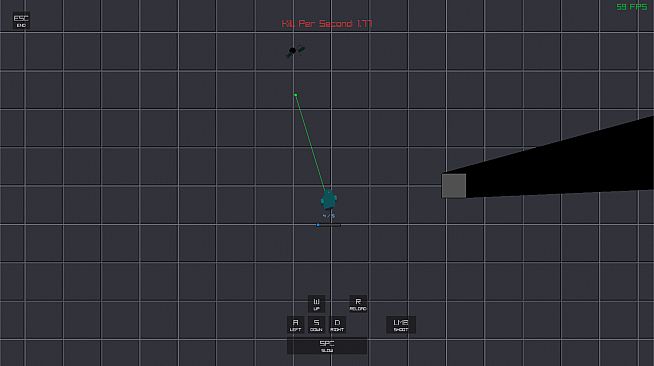Click the A LEFT key indicator
This screenshot has width=654, height=366.
295,325
